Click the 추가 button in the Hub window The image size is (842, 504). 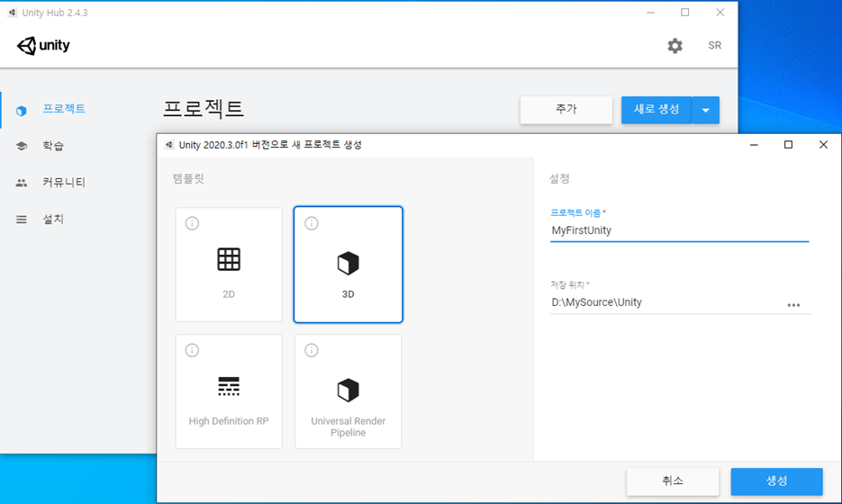pos(566,110)
